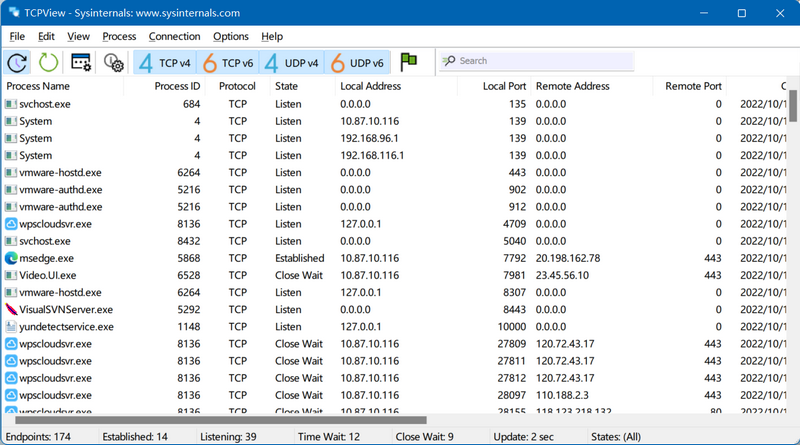Screen dimensions: 800x445
Task: Sort by the Protocol column header
Action: click(237, 86)
